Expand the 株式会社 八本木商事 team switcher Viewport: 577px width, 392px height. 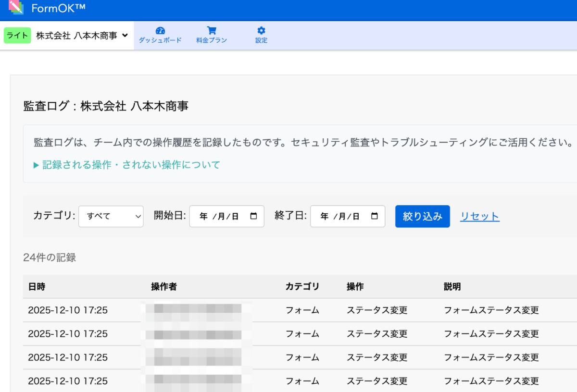point(82,36)
